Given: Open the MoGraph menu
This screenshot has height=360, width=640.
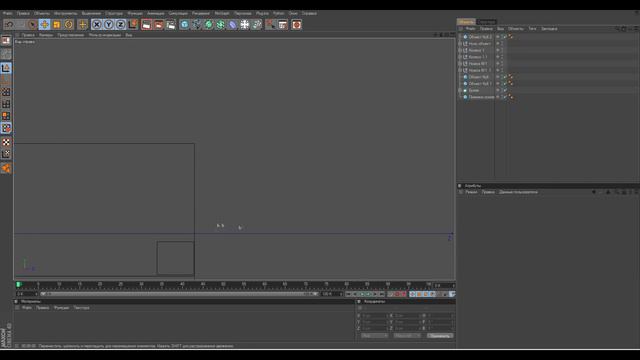Looking at the screenshot, I should coord(222,13).
